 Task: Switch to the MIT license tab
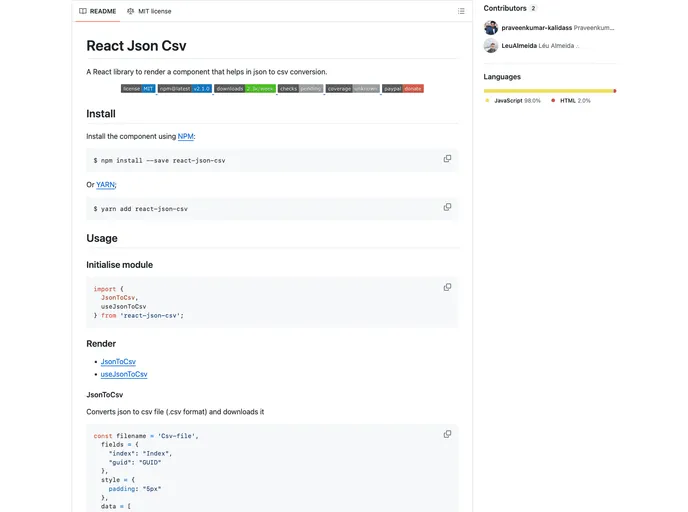(x=149, y=11)
